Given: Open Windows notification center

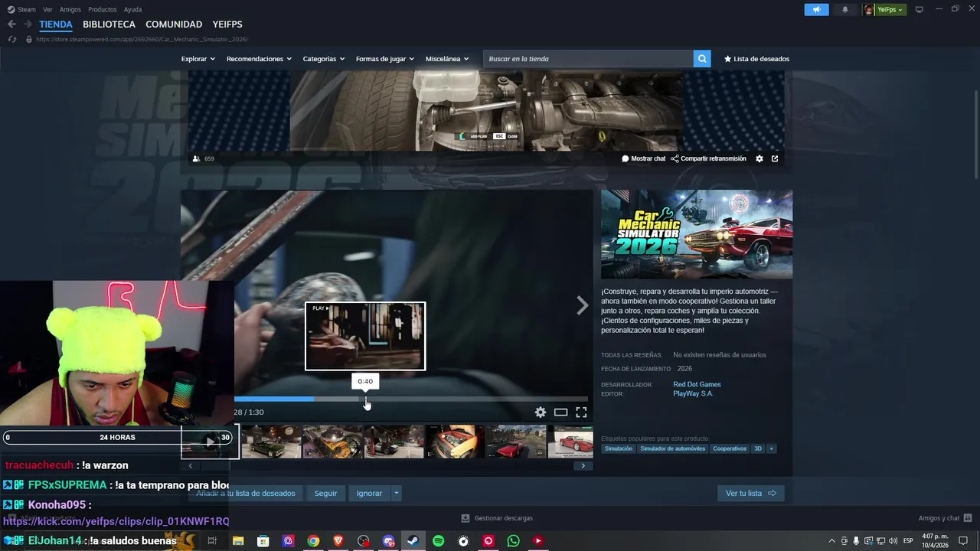Looking at the screenshot, I should coord(963,541).
